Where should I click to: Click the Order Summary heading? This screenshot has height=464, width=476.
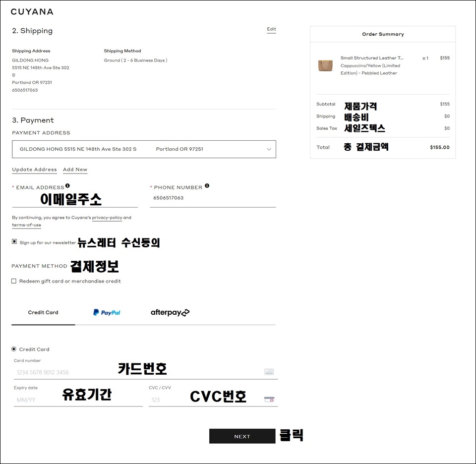383,34
